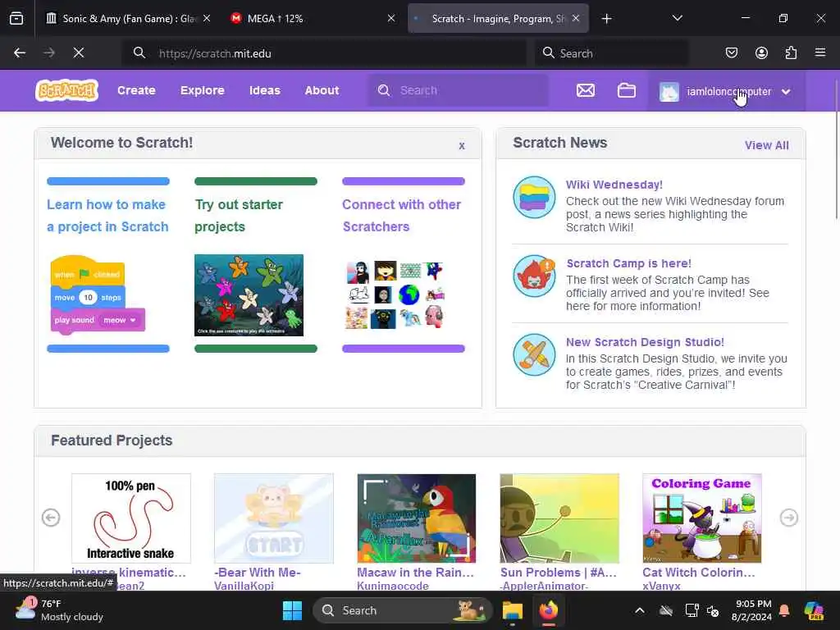Open Scratch Camp is here! headline

click(x=629, y=263)
